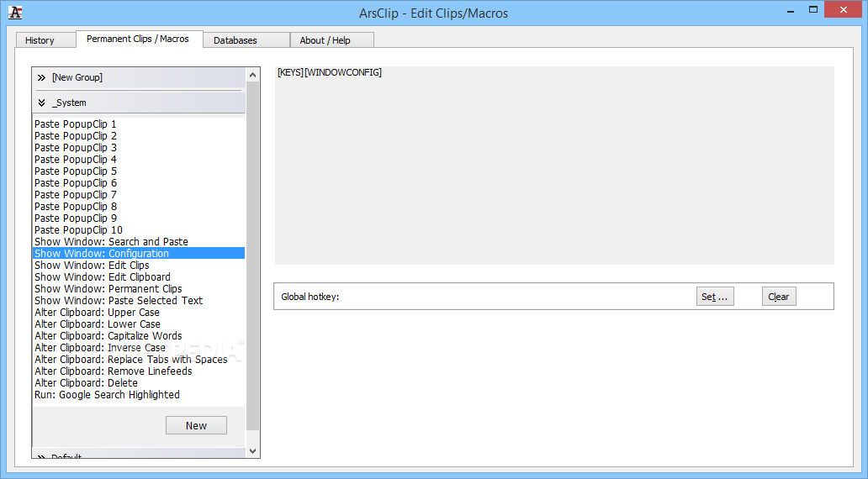Image resolution: width=868 pixels, height=479 pixels.
Task: Select Paste PopupClip 3
Action: pyautogui.click(x=139, y=148)
